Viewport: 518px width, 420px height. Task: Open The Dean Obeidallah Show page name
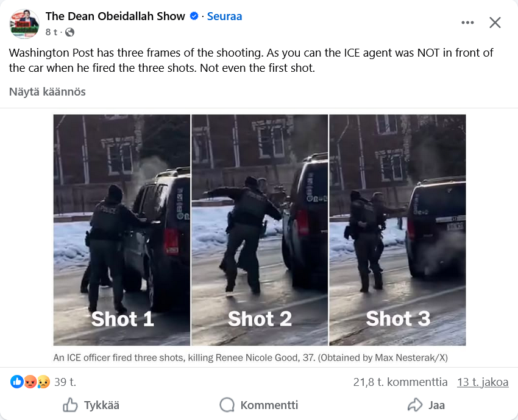tap(115, 16)
